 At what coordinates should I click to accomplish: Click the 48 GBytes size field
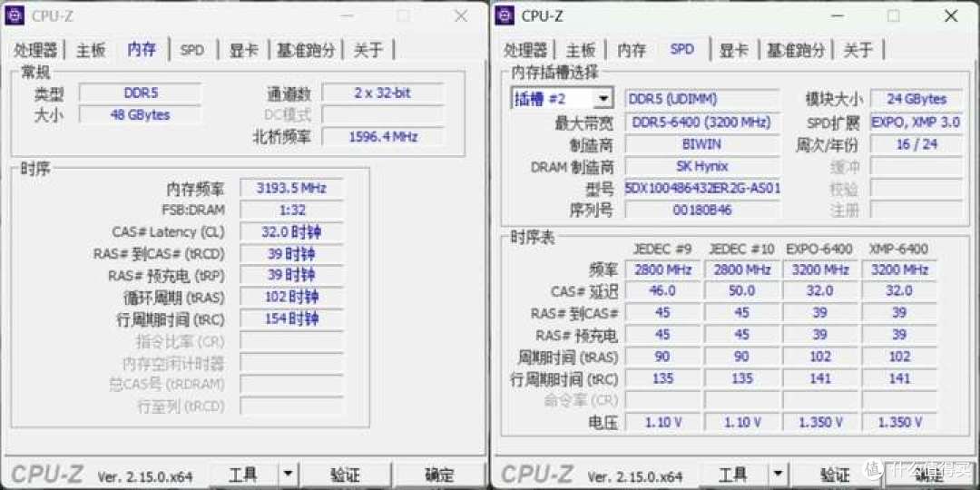[140, 115]
